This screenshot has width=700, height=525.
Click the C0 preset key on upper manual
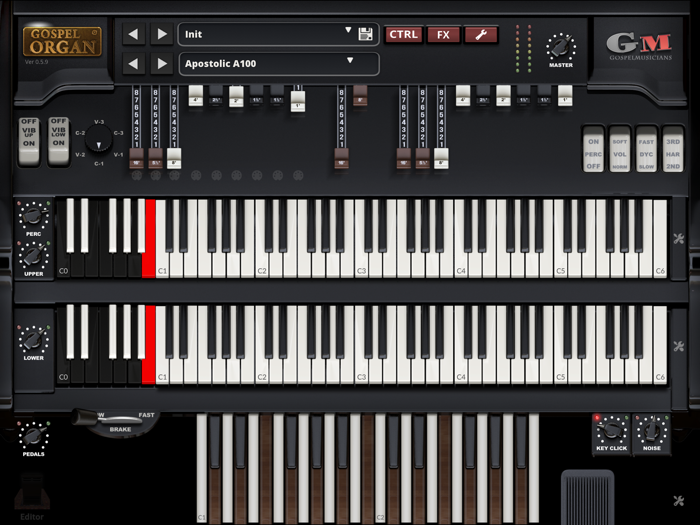pyautogui.click(x=63, y=264)
